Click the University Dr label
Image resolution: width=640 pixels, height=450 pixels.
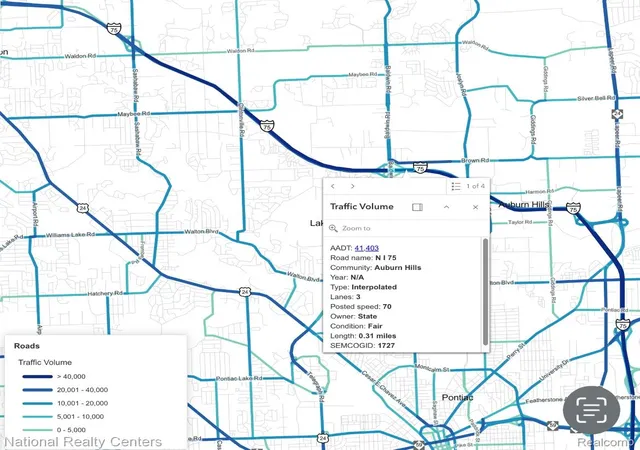[553, 371]
